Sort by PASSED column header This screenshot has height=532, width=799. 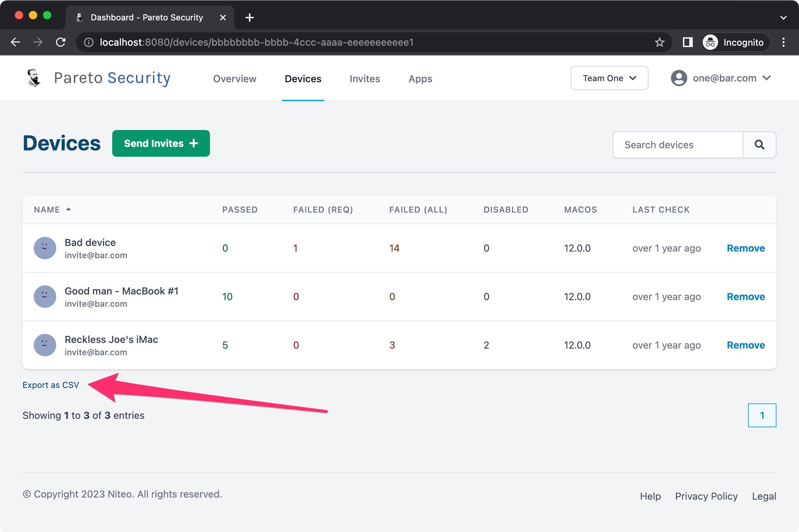pyautogui.click(x=240, y=209)
